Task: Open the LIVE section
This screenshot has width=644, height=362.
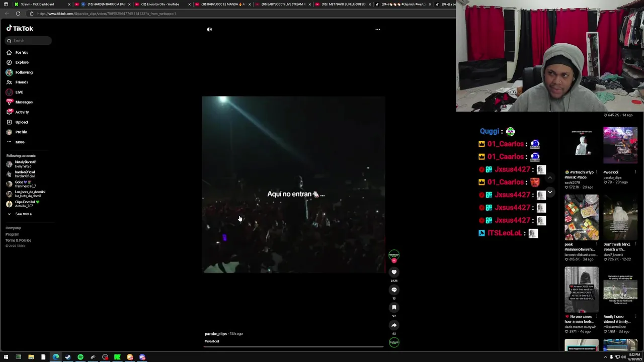Action: point(15,92)
